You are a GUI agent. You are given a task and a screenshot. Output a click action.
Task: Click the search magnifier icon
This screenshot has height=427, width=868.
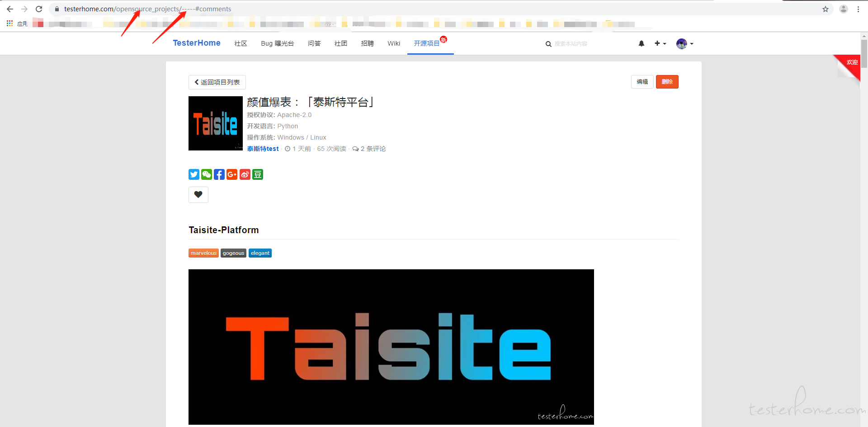coord(548,44)
